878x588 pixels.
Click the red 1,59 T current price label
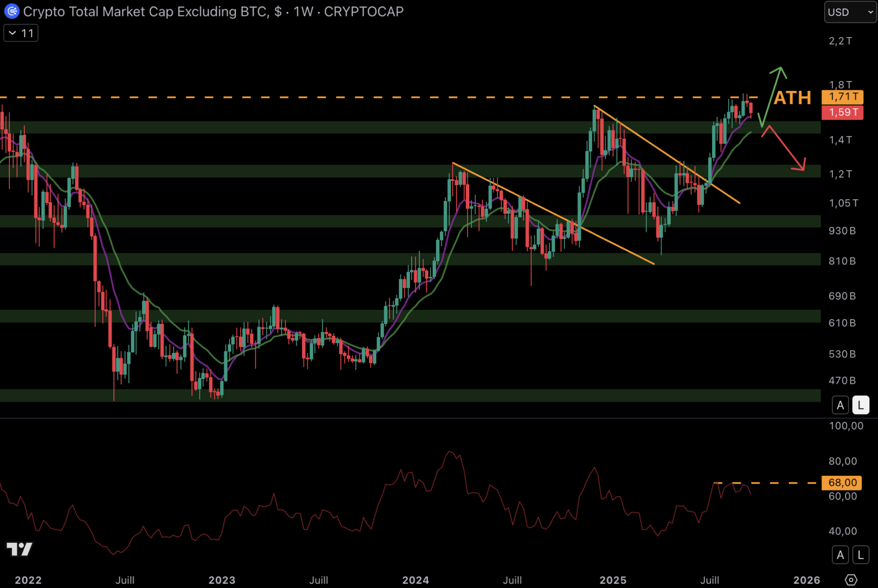(x=843, y=113)
